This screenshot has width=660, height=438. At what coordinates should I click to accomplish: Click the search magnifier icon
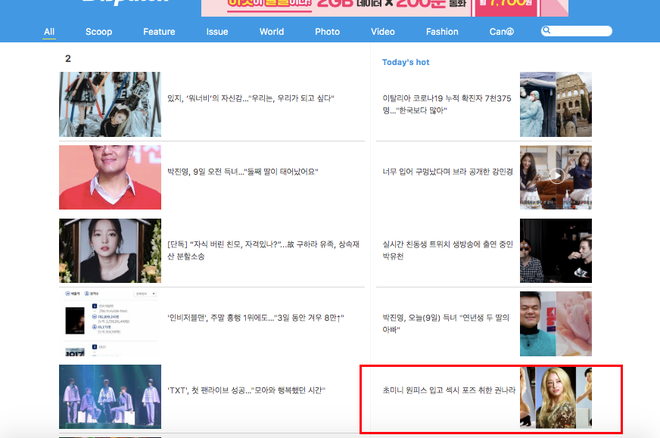click(546, 30)
